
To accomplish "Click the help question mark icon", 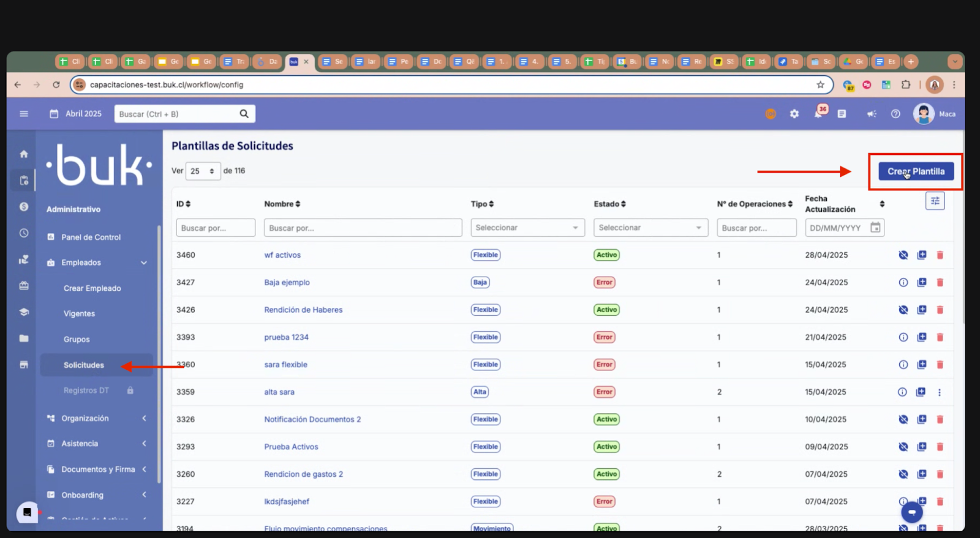I will [x=895, y=114].
